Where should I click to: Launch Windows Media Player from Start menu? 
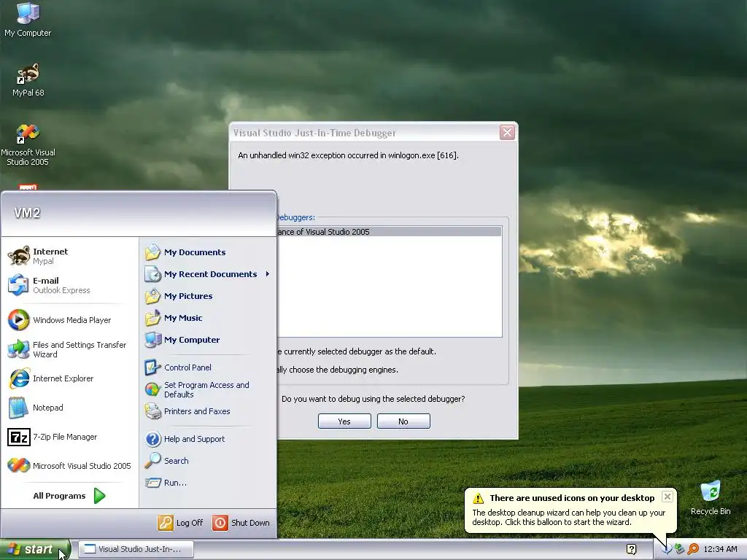pos(69,320)
